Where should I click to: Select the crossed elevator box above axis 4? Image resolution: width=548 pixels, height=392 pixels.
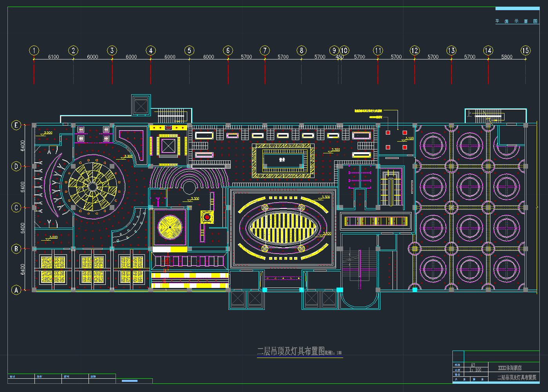pos(141,106)
